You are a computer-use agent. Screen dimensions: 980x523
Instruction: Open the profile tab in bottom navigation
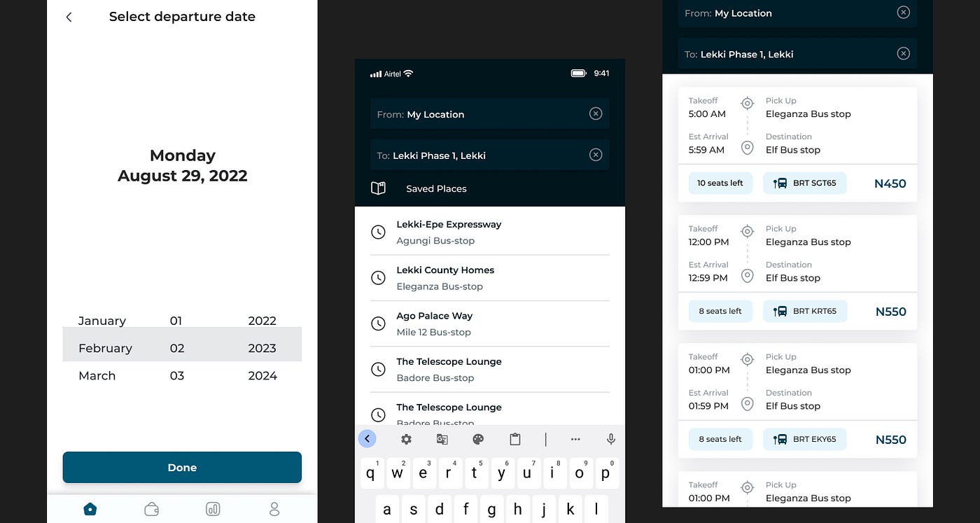274,509
